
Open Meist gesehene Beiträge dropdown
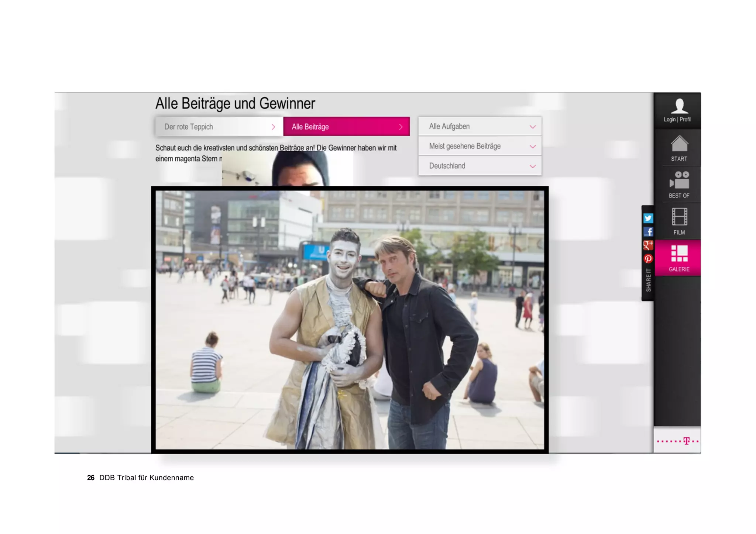[480, 146]
